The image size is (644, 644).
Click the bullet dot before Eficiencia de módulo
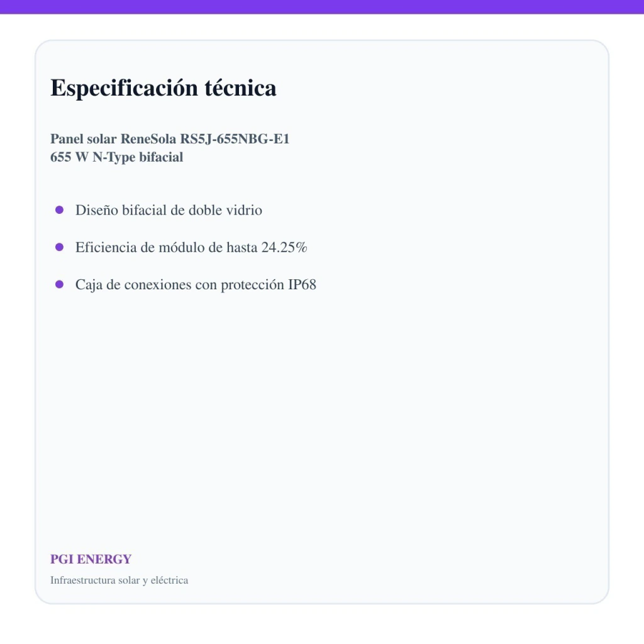coord(59,247)
